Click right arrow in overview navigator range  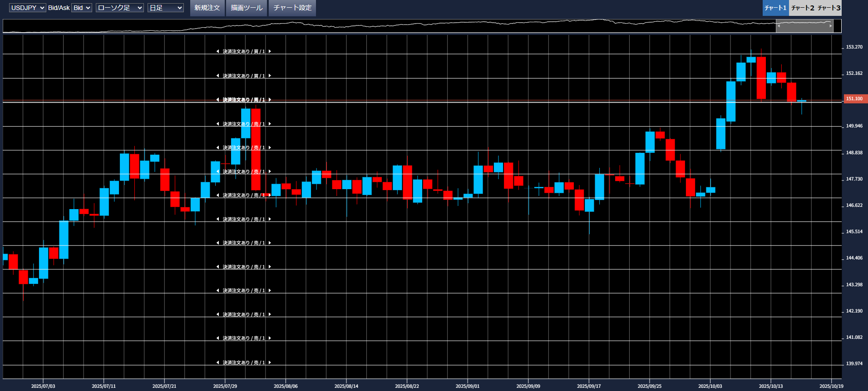(x=831, y=26)
